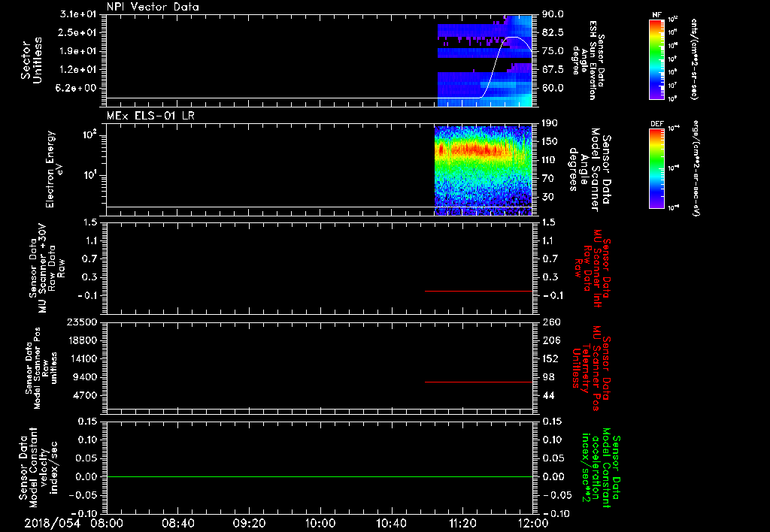Click the red line in the scanner position panel

[478, 382]
